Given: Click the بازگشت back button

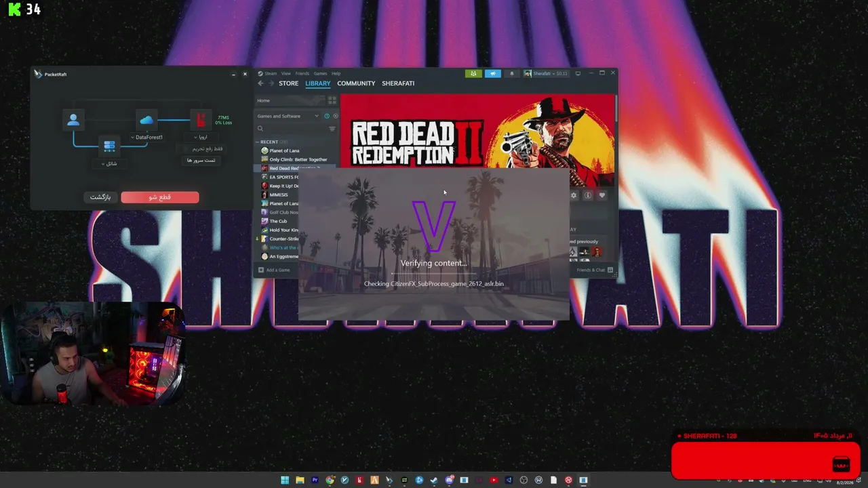Looking at the screenshot, I should (100, 197).
